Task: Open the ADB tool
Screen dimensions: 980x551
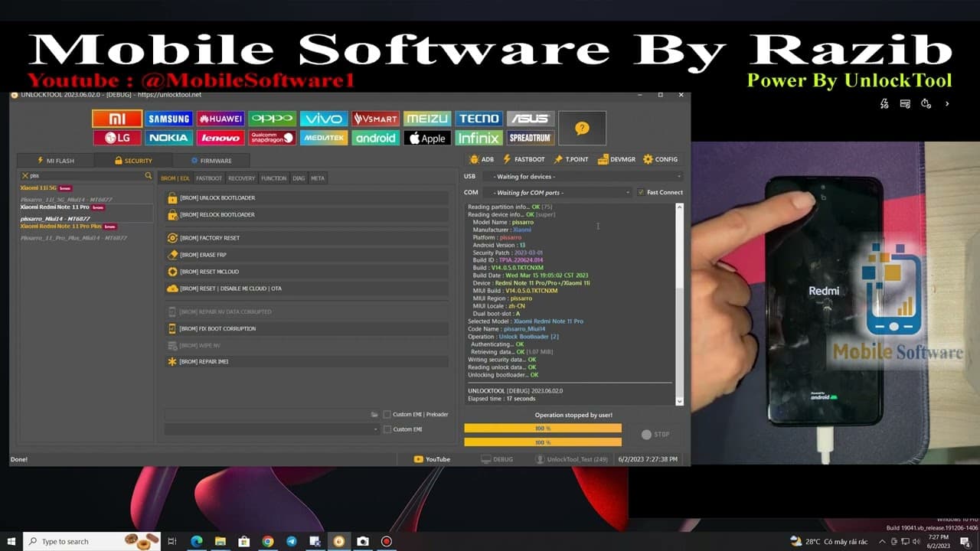Action: coord(482,159)
